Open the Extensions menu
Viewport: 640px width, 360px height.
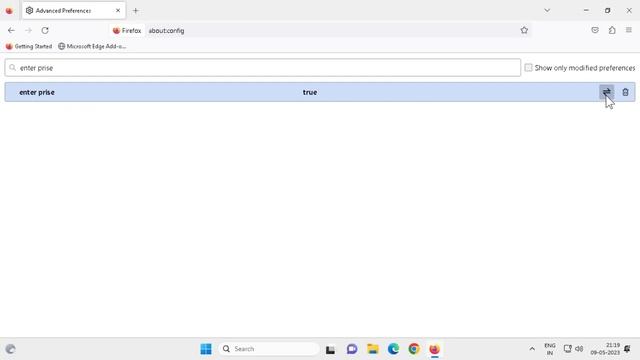[x=612, y=30]
